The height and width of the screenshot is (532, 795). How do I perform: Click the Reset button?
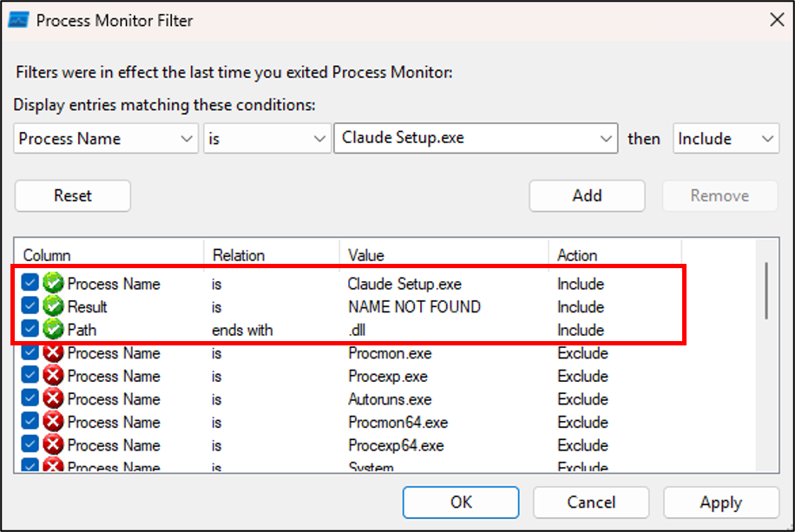[x=73, y=195]
